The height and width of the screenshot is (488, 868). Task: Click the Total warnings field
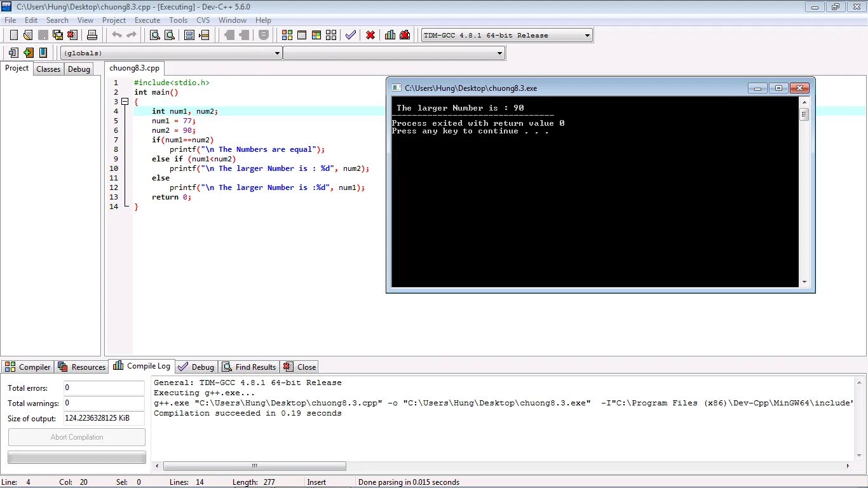tap(104, 403)
